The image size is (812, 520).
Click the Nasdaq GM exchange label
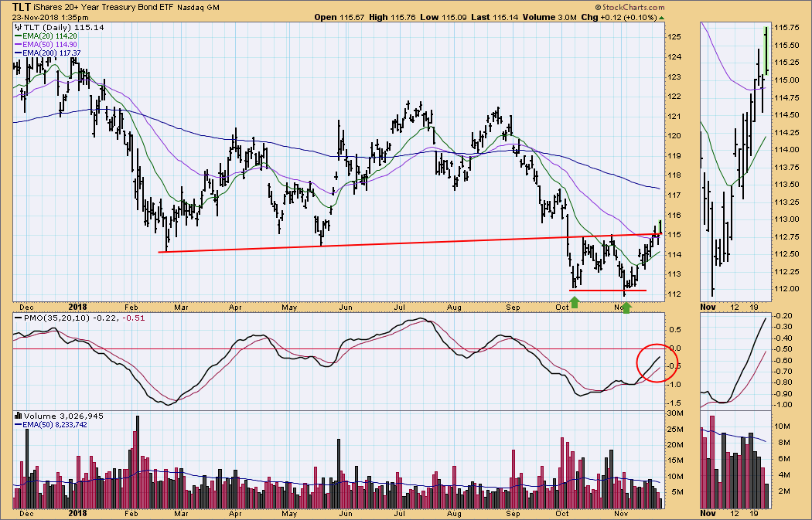[x=198, y=8]
